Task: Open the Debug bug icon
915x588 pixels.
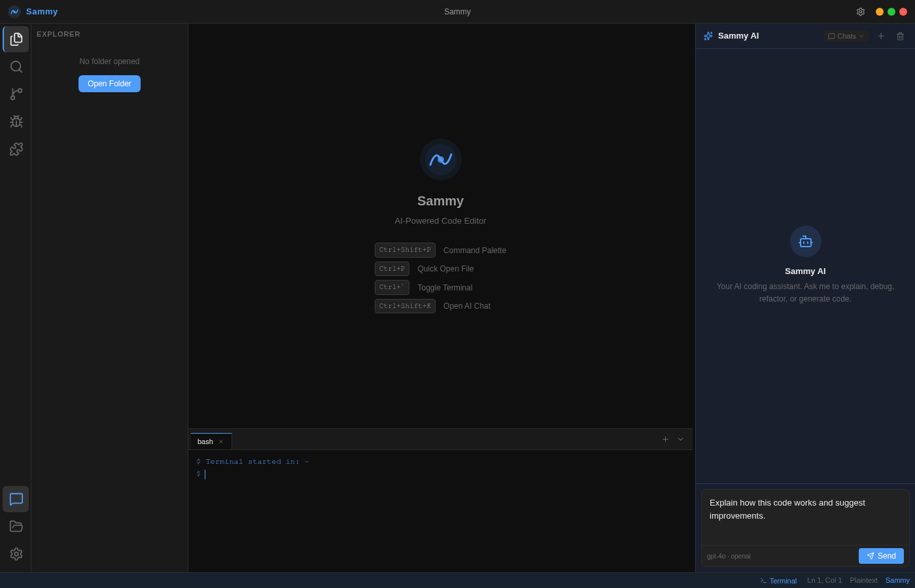Action: (x=16, y=122)
